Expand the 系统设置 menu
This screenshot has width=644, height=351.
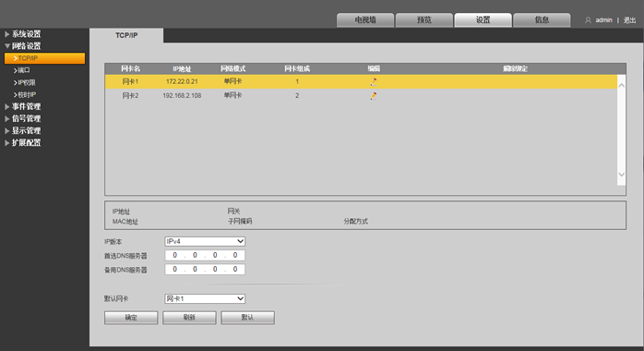pos(22,34)
